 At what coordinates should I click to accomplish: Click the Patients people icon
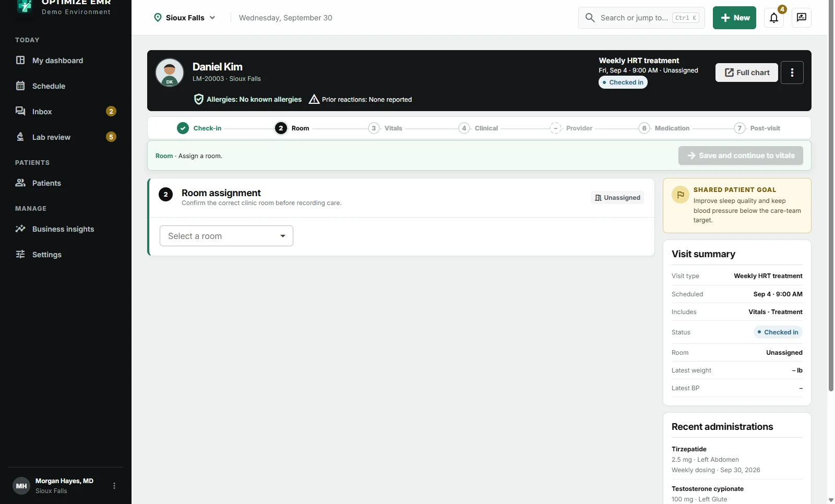click(20, 183)
